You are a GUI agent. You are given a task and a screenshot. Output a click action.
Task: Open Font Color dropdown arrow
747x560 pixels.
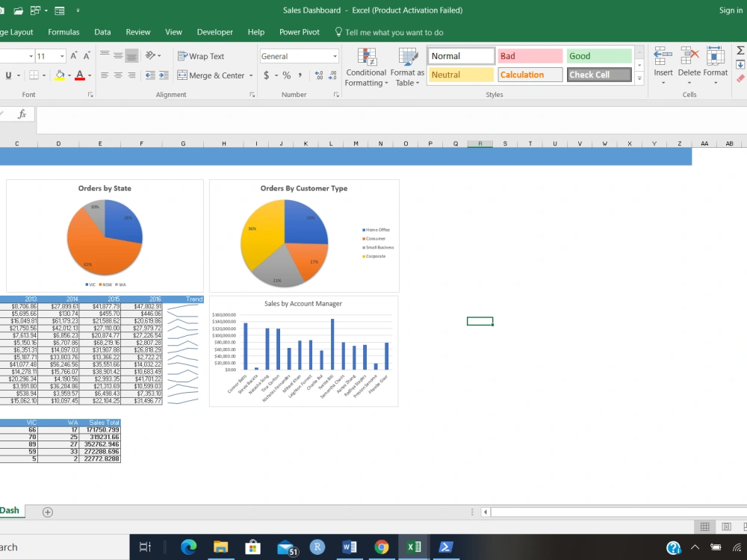(90, 75)
